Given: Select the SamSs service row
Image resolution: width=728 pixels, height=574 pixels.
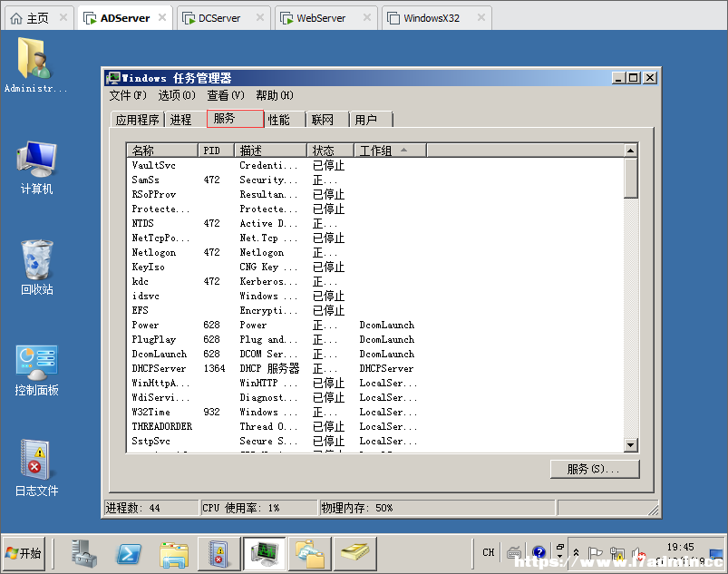Looking at the screenshot, I should (x=375, y=180).
